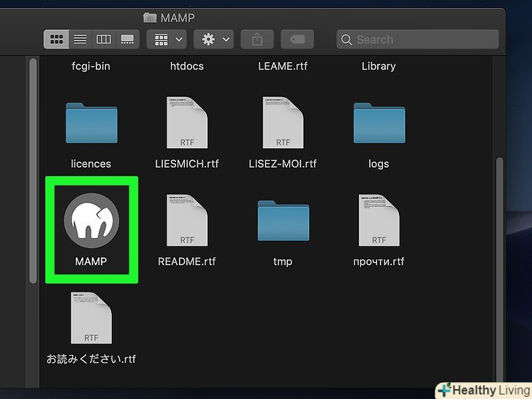Viewport: 532px width, 399px height.
Task: Click the Share toolbar button
Action: 257,39
